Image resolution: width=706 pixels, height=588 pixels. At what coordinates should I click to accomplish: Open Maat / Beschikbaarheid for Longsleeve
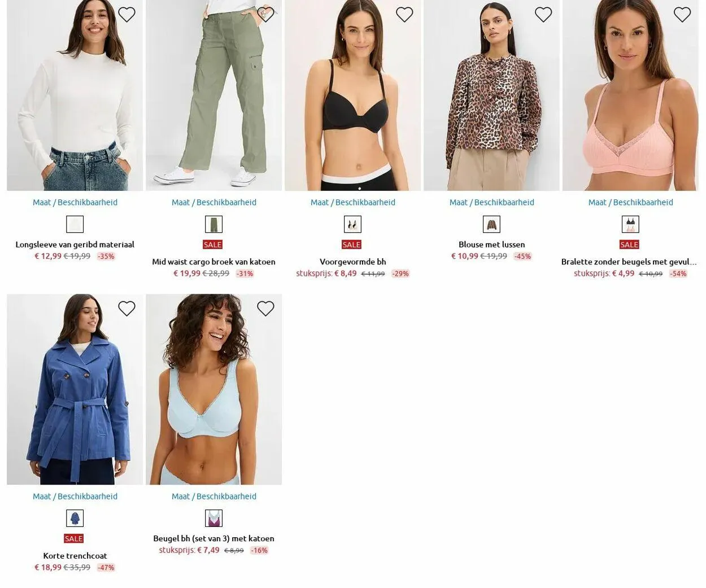(75, 202)
